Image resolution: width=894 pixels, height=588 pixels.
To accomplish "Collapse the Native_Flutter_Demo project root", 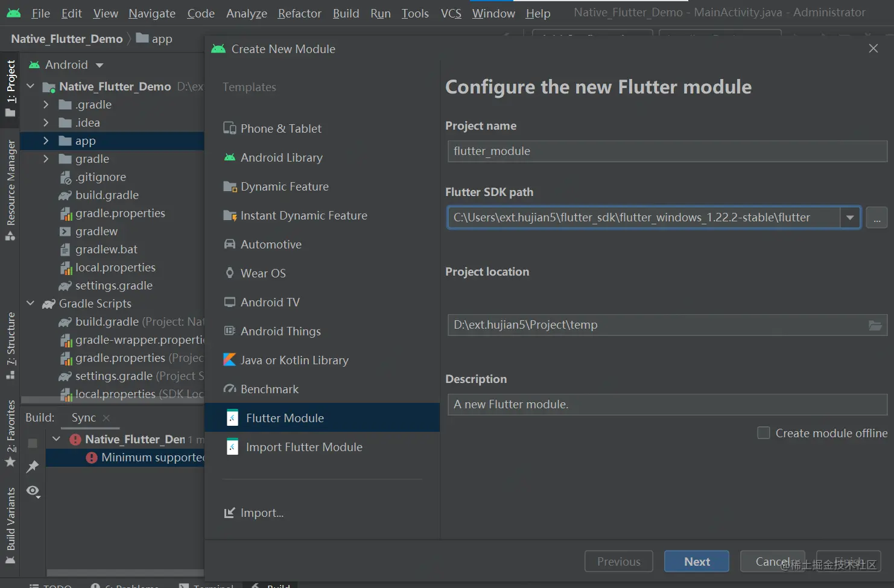I will click(31, 86).
